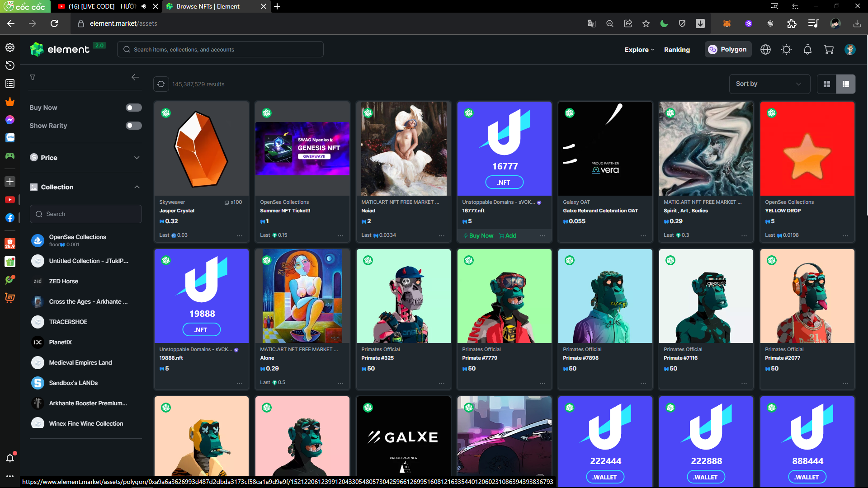This screenshot has height=488, width=868.
Task: Focus the collection search field
Action: 86,214
